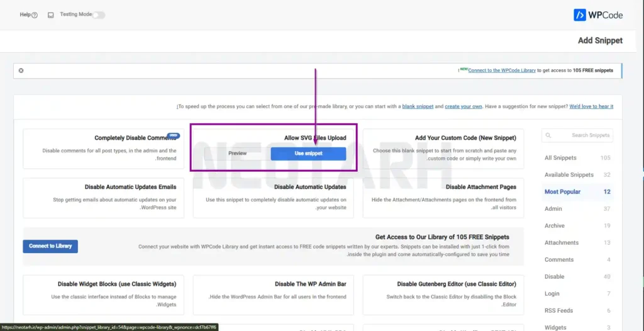Click the WPCode logo
Viewport: 644px width, 331px height.
click(598, 15)
